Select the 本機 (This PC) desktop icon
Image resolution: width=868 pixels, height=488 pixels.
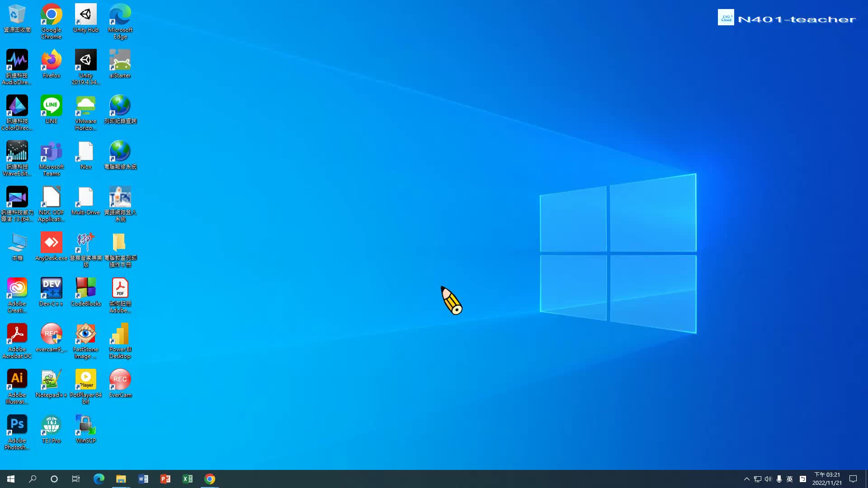point(17,247)
